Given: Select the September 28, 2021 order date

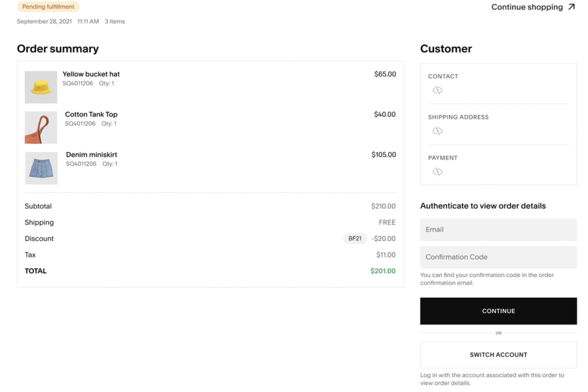Looking at the screenshot, I should 45,22.
